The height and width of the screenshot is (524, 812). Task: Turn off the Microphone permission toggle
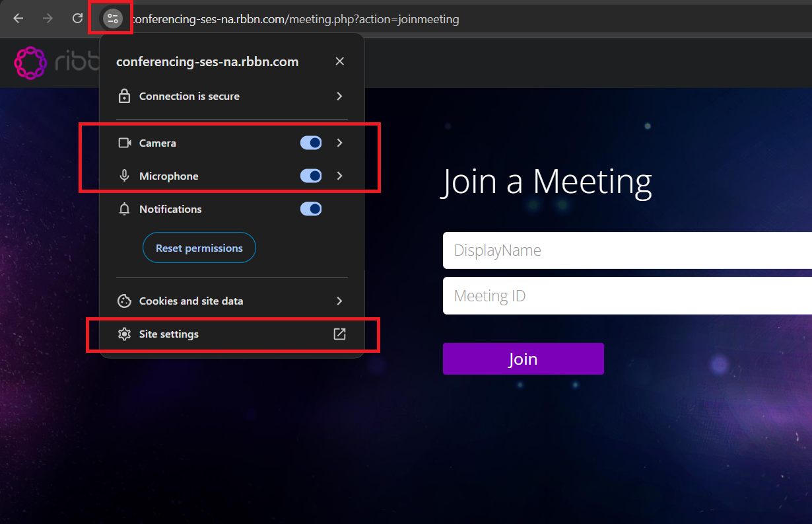pos(311,176)
